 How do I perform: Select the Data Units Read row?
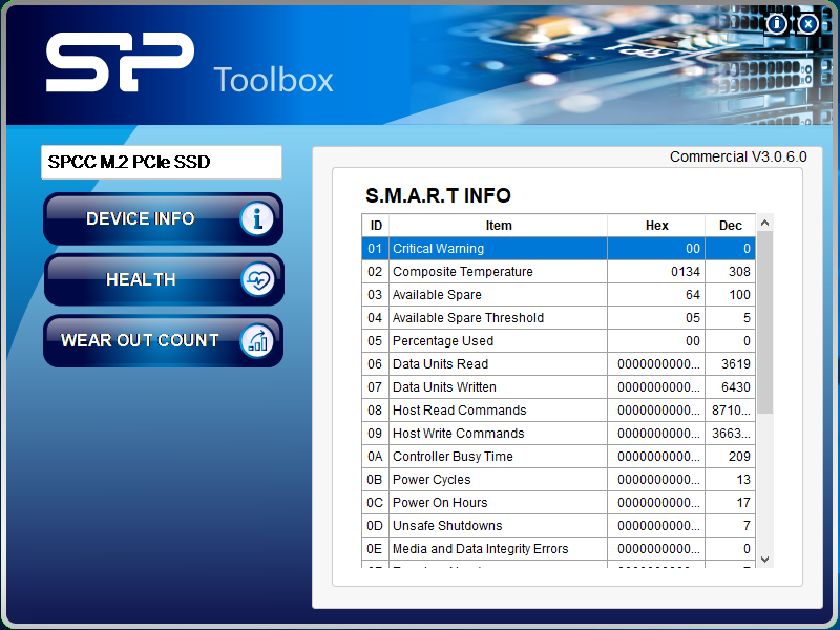point(559,364)
